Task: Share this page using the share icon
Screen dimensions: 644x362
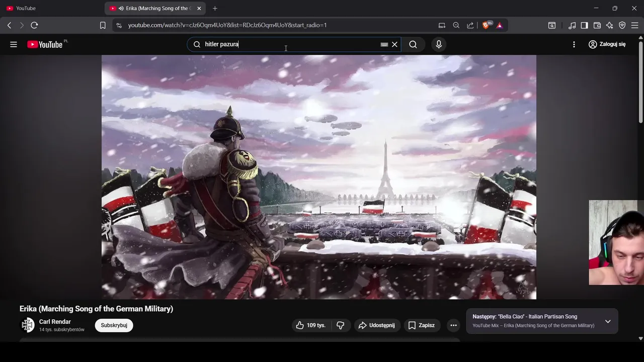Action: pyautogui.click(x=470, y=25)
